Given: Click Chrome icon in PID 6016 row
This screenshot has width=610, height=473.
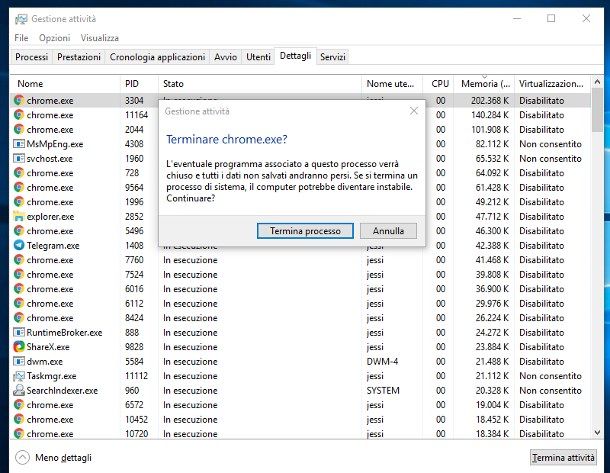Looking at the screenshot, I should coord(19,289).
